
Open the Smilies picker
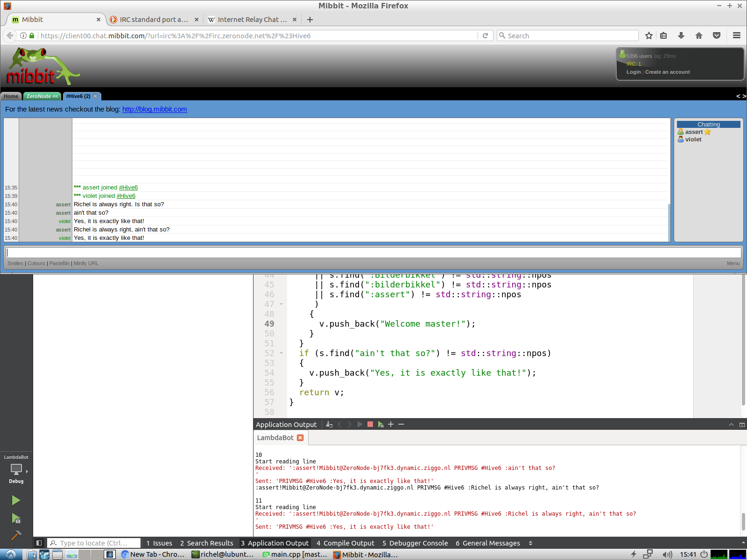15,263
